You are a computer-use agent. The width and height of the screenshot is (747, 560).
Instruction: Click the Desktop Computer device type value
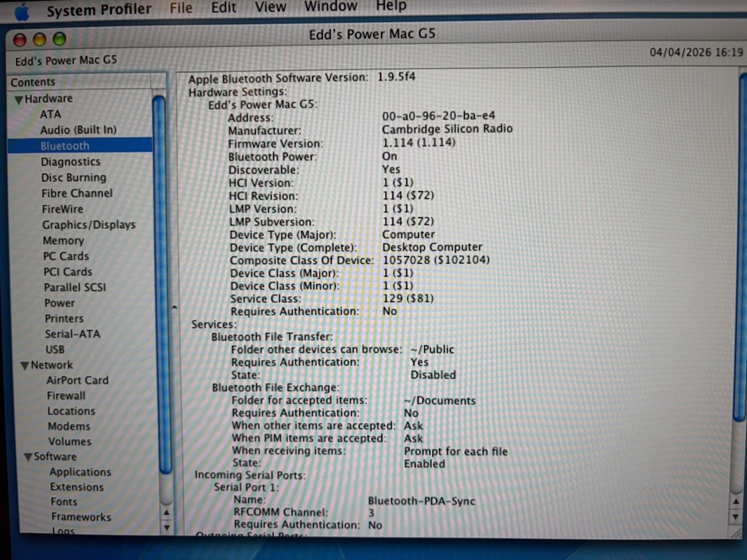coord(432,247)
